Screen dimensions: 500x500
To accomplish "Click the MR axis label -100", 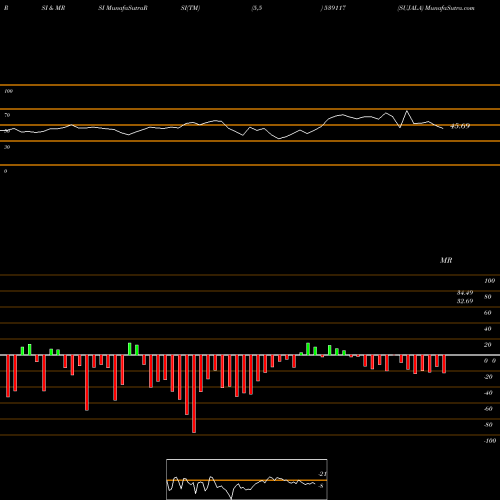I will (490, 441).
